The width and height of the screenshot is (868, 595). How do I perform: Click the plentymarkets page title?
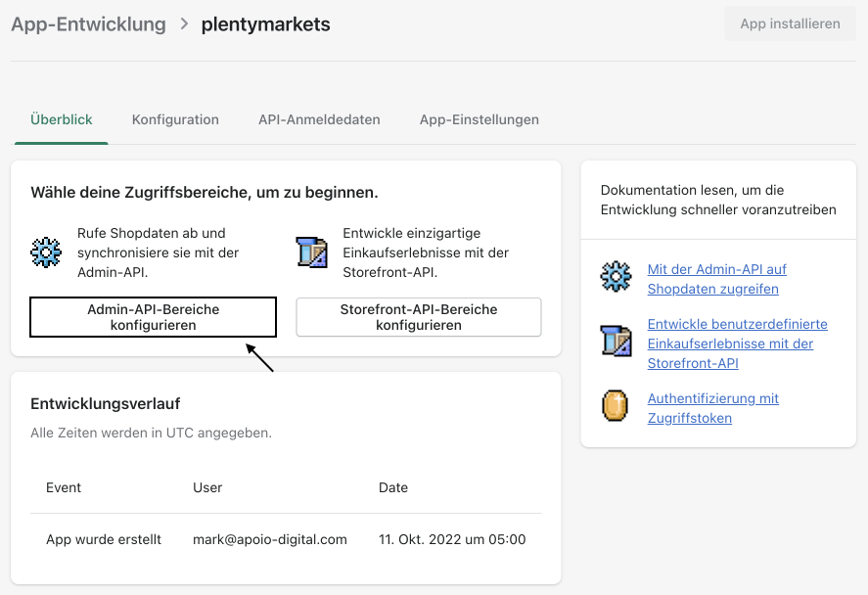point(266,24)
